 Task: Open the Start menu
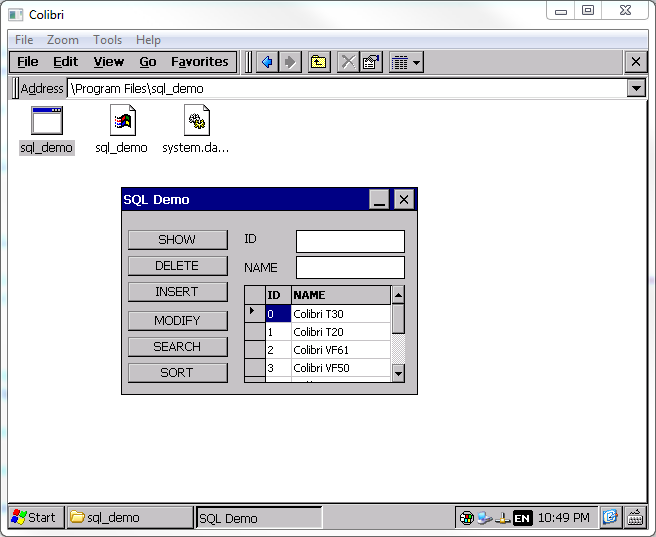tap(36, 517)
